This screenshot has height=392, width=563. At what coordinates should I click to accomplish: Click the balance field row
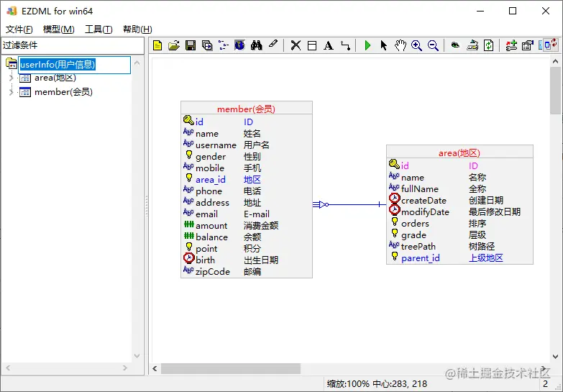247,237
